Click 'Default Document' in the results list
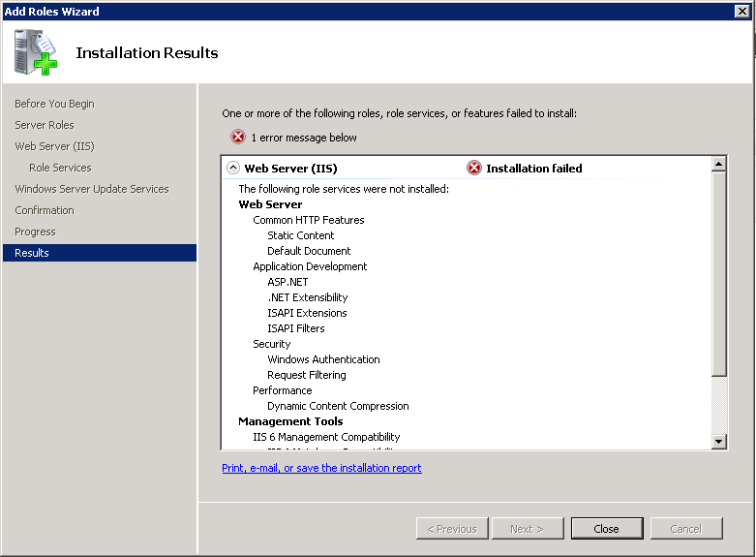This screenshot has width=756, height=557. pos(309,251)
